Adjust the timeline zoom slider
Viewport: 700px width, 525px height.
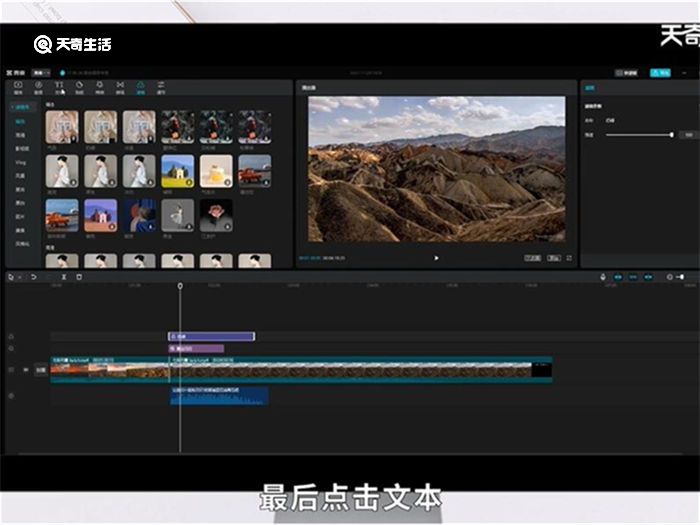pos(682,277)
